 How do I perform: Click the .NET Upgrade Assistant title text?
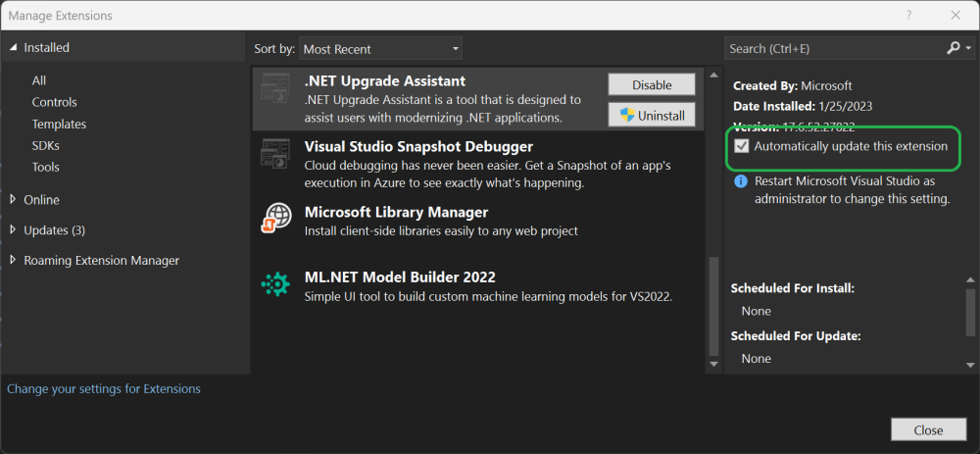[385, 80]
